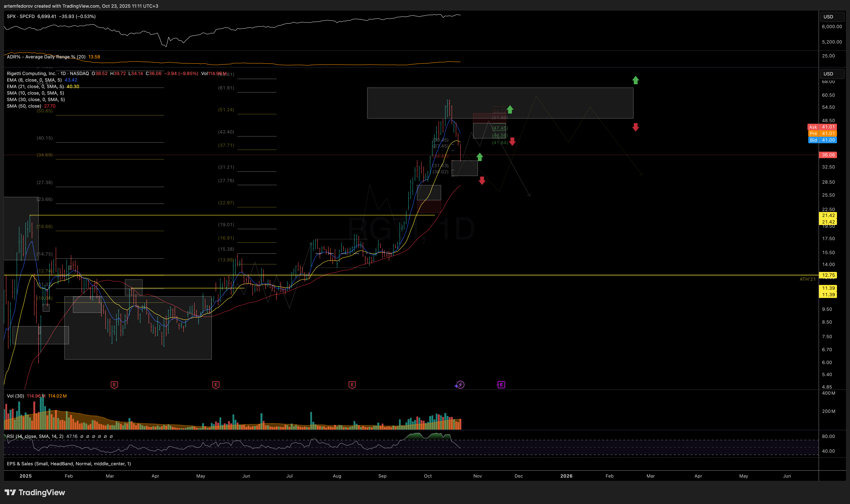Select the SMA (50, close) legend
The image size is (850, 504).
pos(24,106)
